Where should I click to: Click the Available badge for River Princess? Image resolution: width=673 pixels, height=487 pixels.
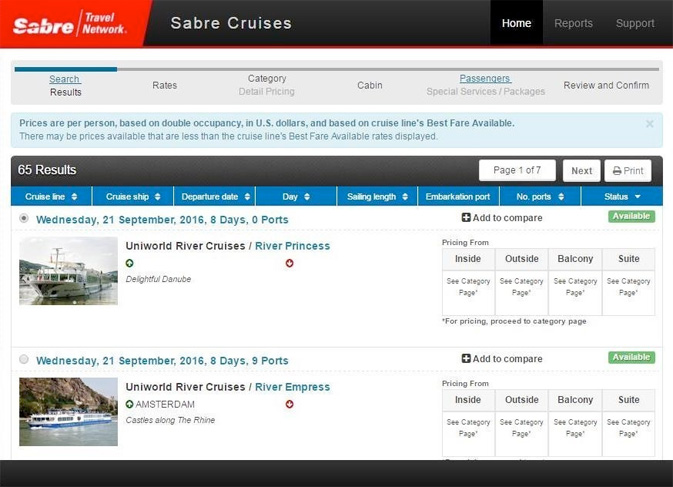click(631, 216)
